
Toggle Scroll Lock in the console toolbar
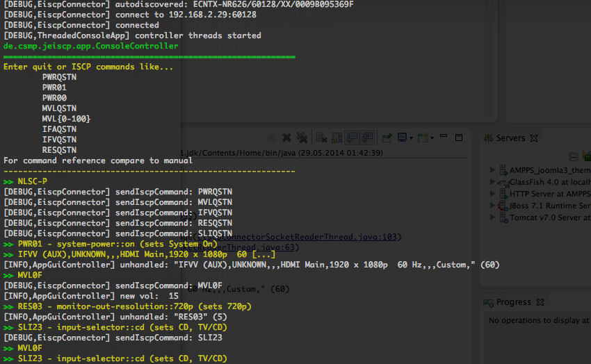pyautogui.click(x=337, y=138)
